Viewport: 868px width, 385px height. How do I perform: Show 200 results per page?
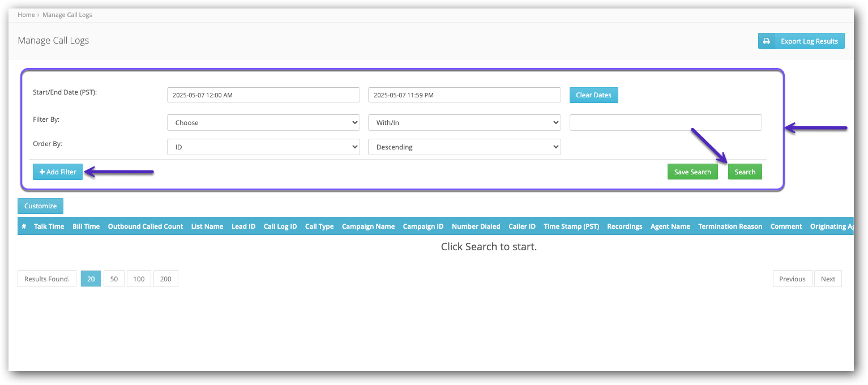pyautogui.click(x=166, y=279)
